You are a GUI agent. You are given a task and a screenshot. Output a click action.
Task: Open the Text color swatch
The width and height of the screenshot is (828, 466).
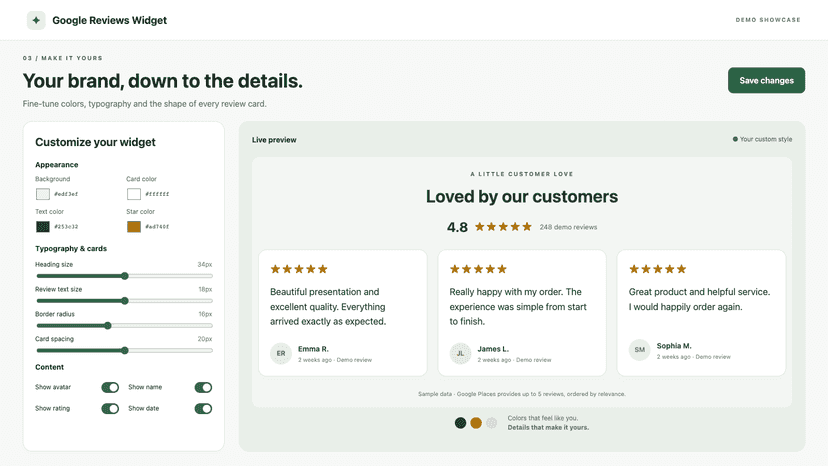pyautogui.click(x=43, y=227)
